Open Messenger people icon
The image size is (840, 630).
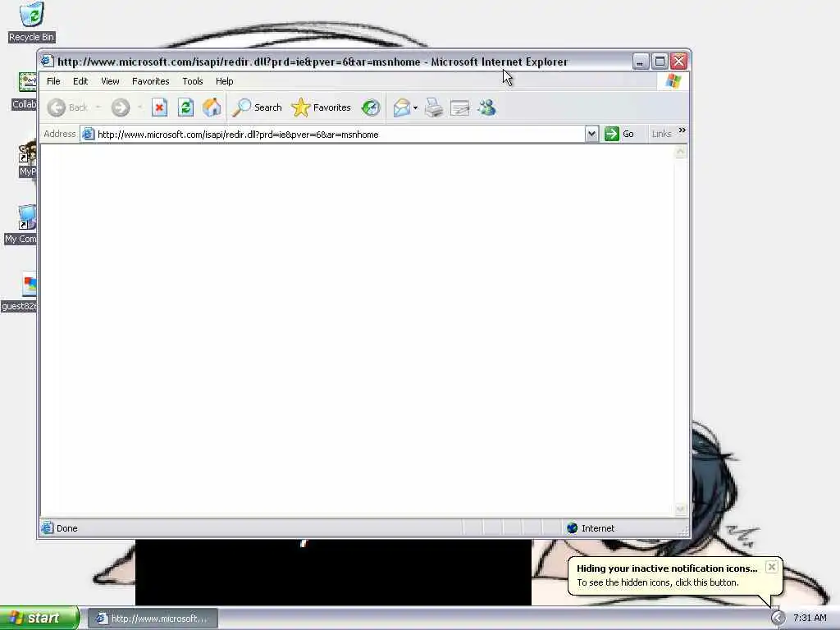point(486,107)
